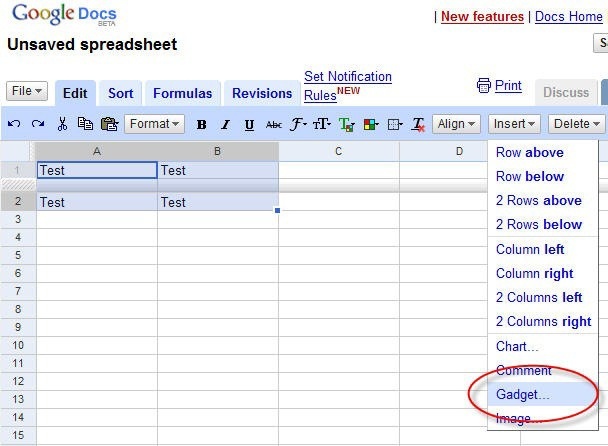Click the Google Docs logo
This screenshot has width=608, height=446.
(64, 14)
